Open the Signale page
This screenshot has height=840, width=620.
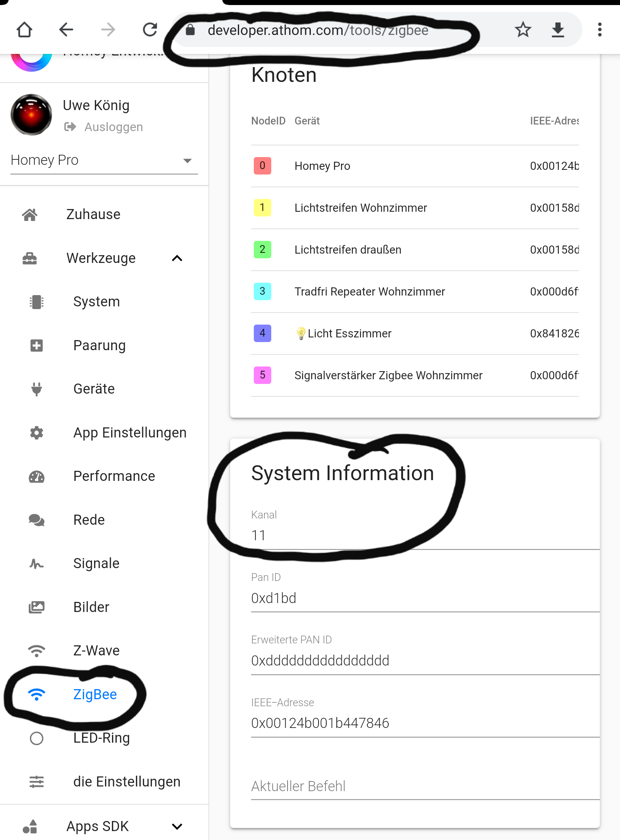(96, 563)
